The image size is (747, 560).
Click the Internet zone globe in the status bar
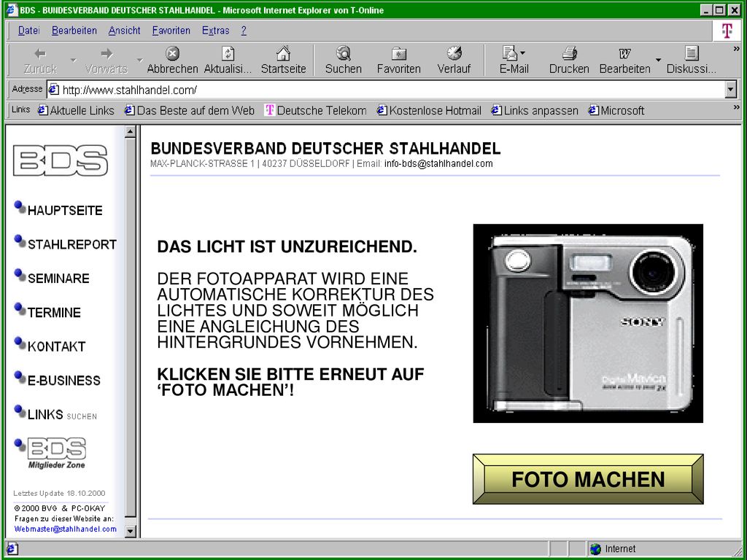pos(595,548)
